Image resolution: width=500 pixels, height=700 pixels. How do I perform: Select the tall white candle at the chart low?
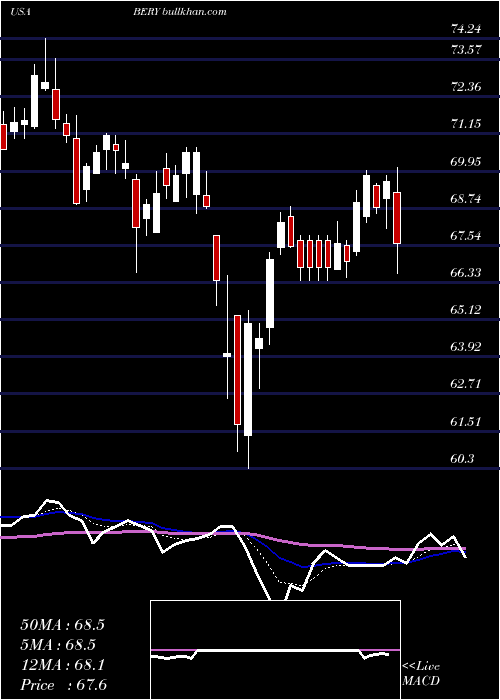(248, 379)
